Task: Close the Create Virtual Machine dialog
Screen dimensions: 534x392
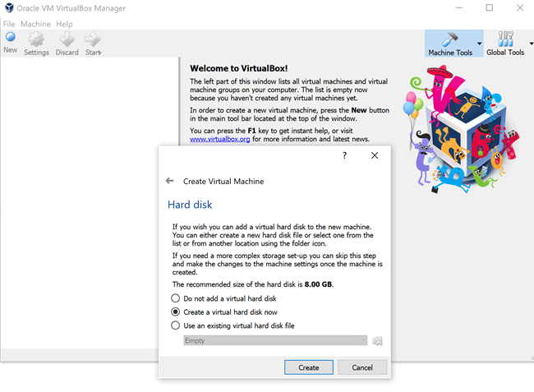Action: point(375,155)
